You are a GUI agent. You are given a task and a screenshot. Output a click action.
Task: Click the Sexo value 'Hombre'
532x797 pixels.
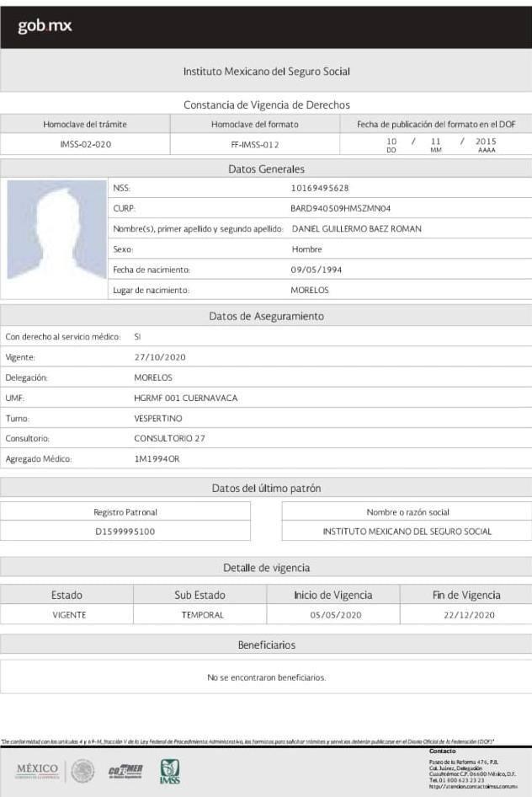(x=306, y=249)
